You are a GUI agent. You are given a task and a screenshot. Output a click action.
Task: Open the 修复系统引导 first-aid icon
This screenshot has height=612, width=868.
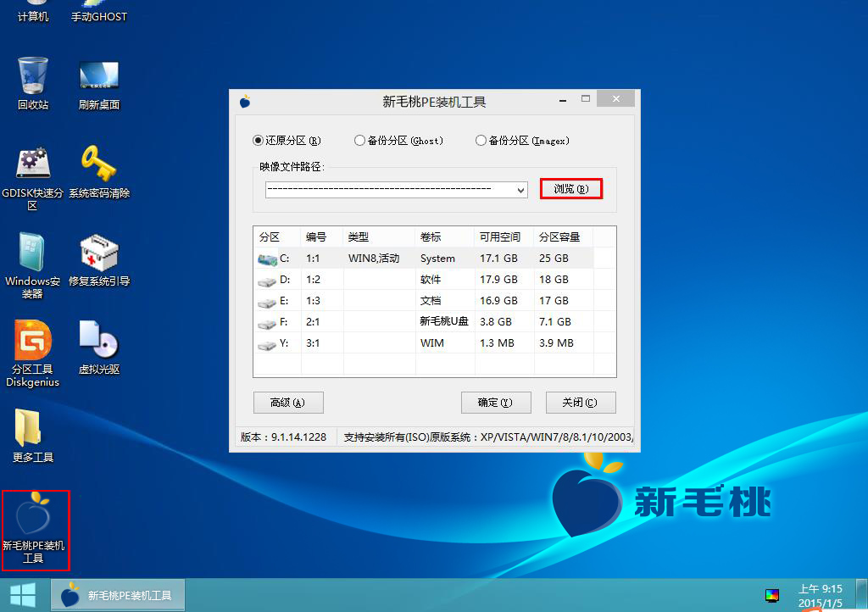[99, 259]
